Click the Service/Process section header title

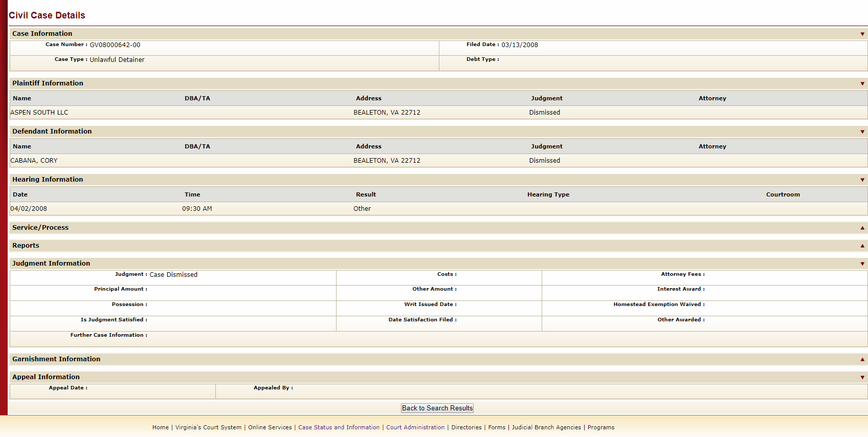click(x=40, y=228)
